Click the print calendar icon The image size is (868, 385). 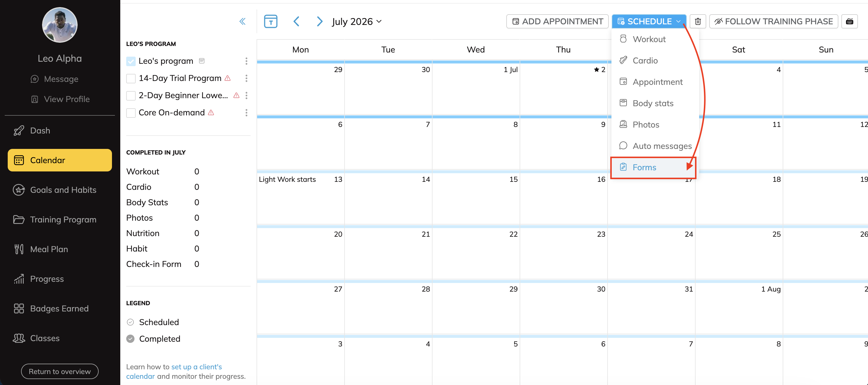[849, 21]
